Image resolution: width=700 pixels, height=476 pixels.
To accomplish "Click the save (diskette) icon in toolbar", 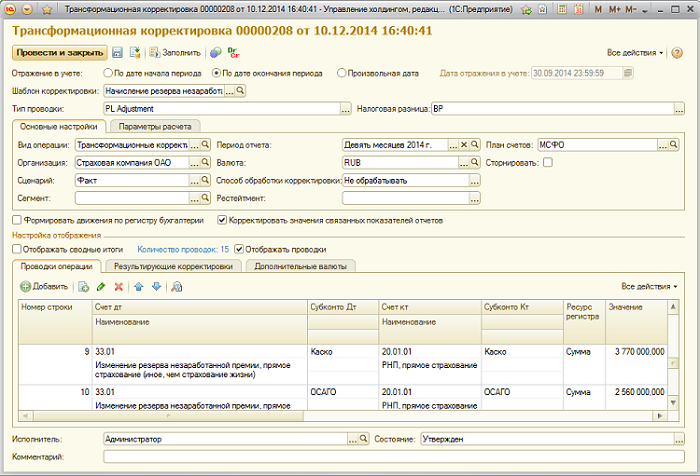I will tap(118, 51).
